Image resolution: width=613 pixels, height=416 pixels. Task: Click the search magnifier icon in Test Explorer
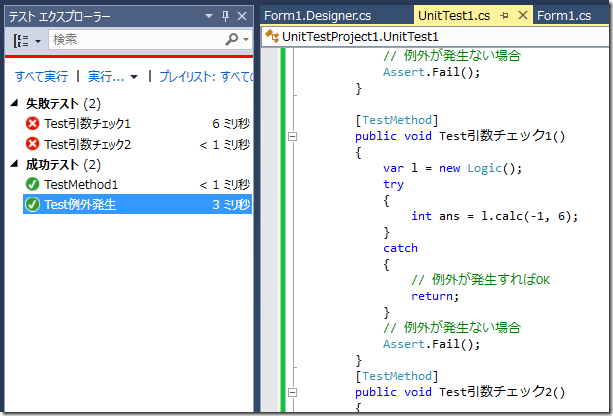coord(232,39)
